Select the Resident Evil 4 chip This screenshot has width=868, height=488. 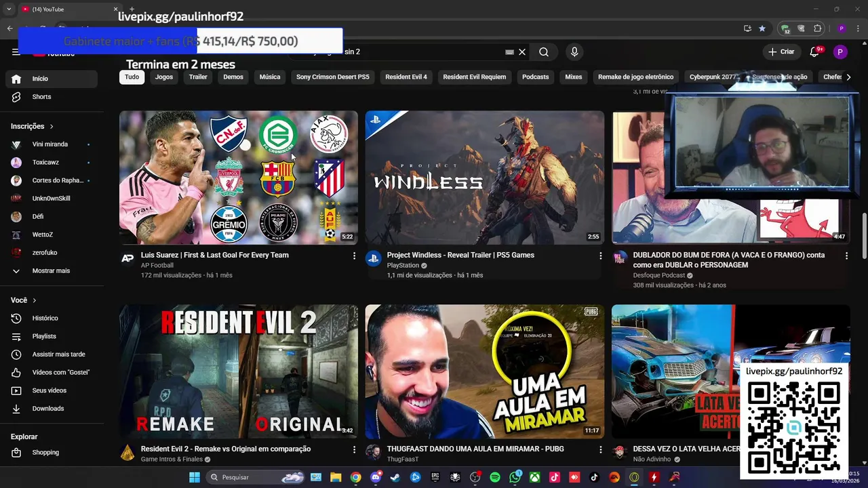point(406,77)
